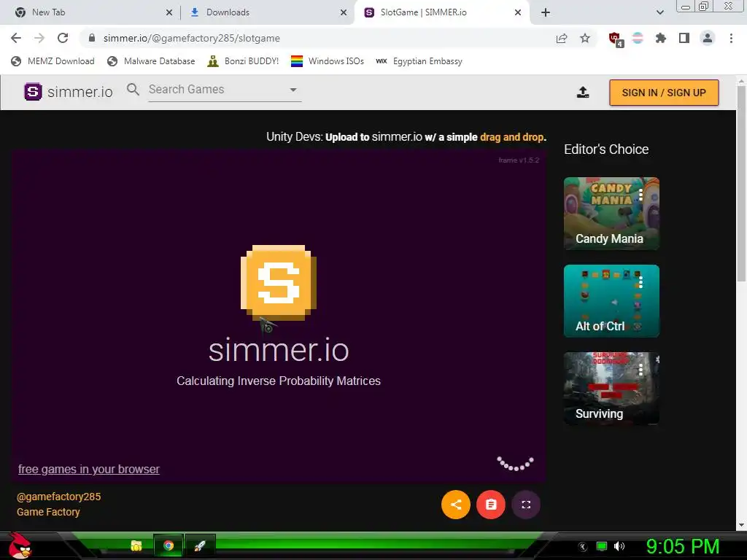Click the volume speaker tray icon
This screenshot has height=560, width=747.
619,546
